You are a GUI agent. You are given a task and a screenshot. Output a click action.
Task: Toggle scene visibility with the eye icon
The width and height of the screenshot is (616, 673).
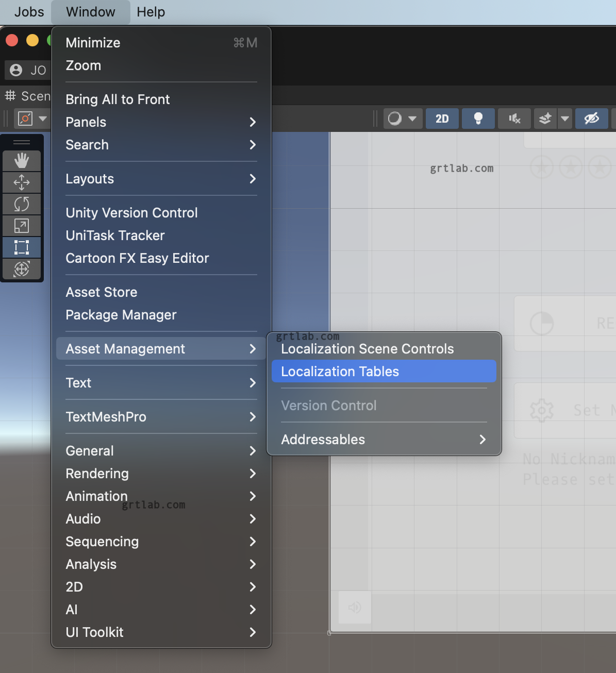click(591, 119)
